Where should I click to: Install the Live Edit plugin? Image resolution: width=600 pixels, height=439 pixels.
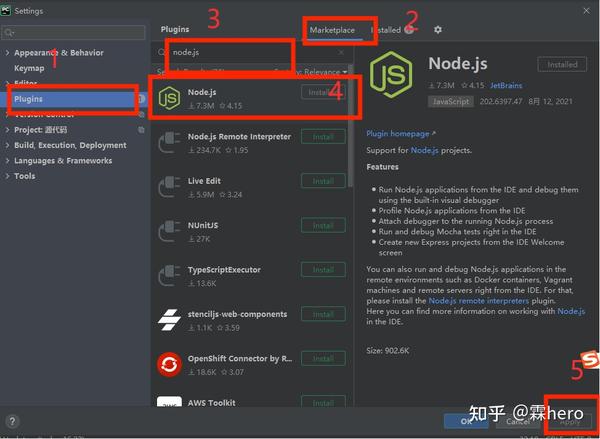(323, 181)
